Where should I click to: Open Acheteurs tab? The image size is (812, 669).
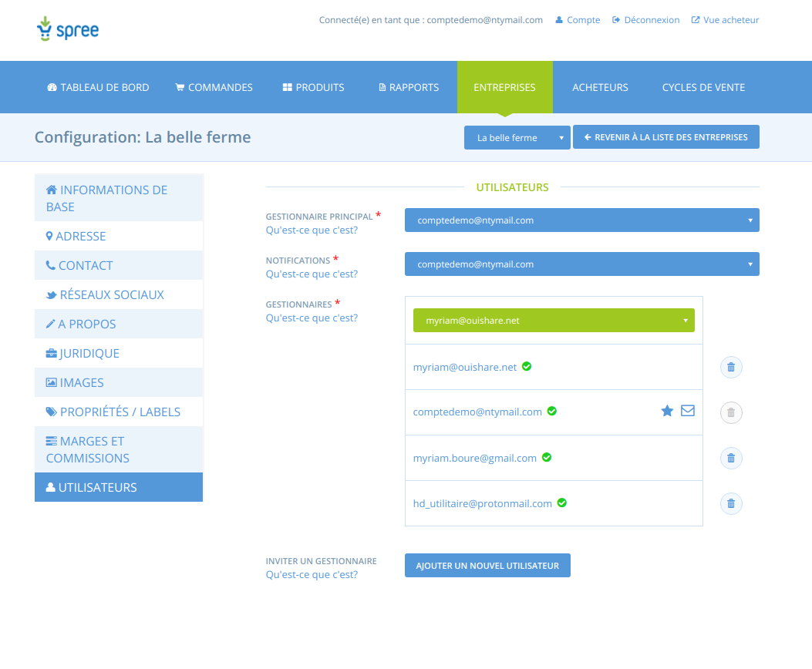[x=600, y=87]
